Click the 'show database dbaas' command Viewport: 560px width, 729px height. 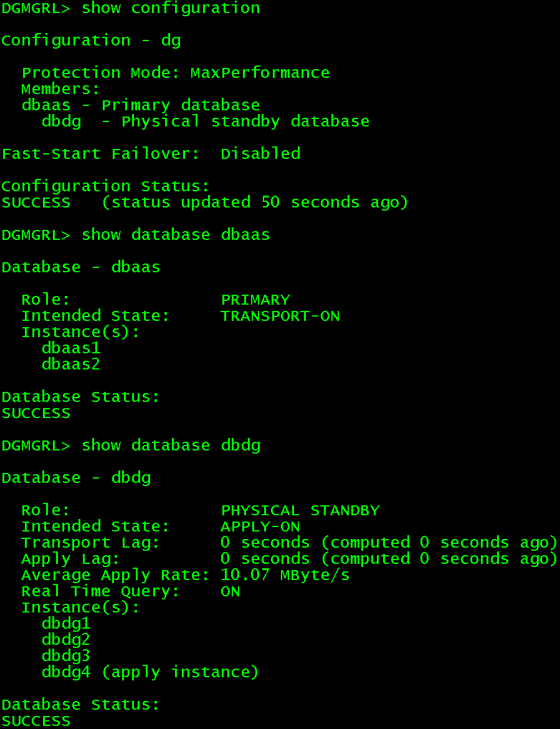pyautogui.click(x=176, y=235)
